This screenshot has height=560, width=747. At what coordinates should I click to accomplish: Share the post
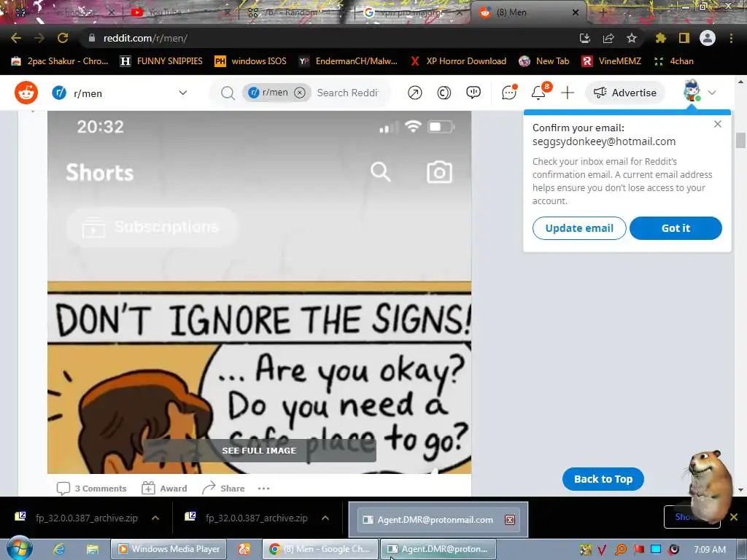[223, 488]
